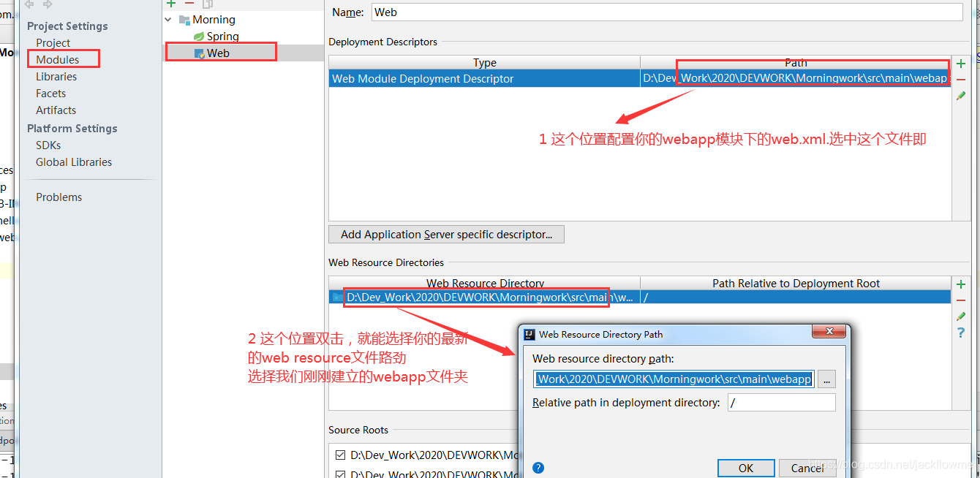Remove the deployment descriptor with the red minus

tap(961, 80)
